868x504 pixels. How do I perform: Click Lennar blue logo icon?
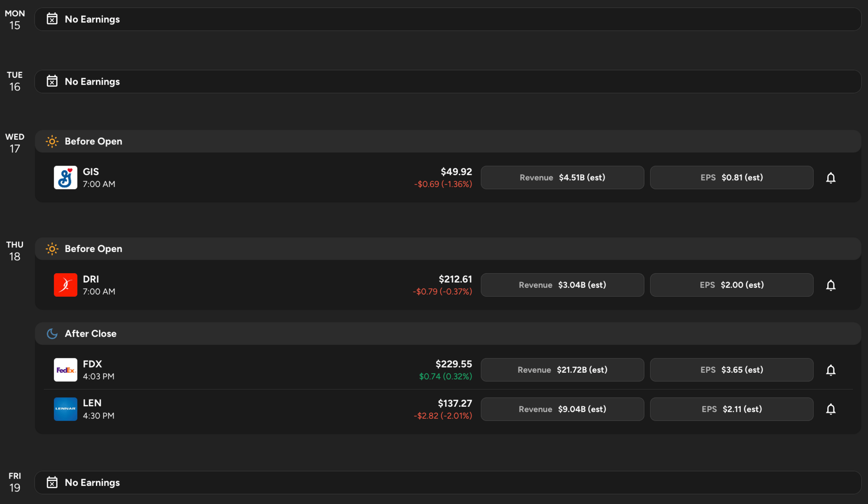pos(66,409)
